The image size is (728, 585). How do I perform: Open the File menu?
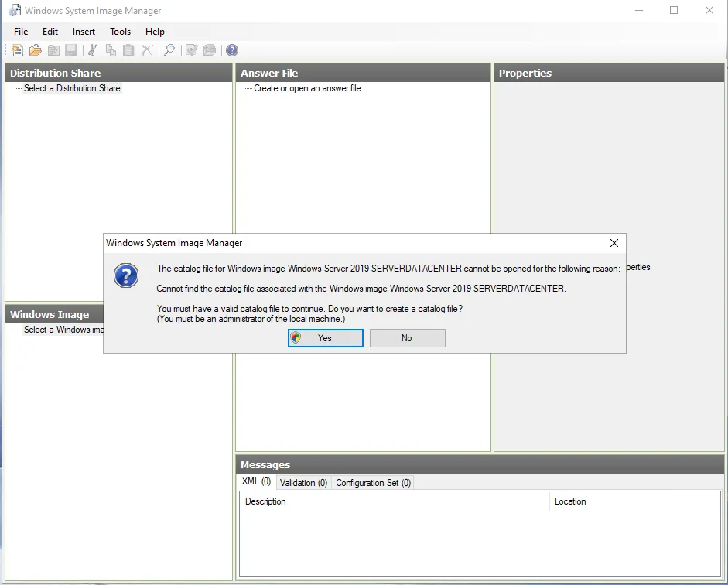click(x=21, y=32)
